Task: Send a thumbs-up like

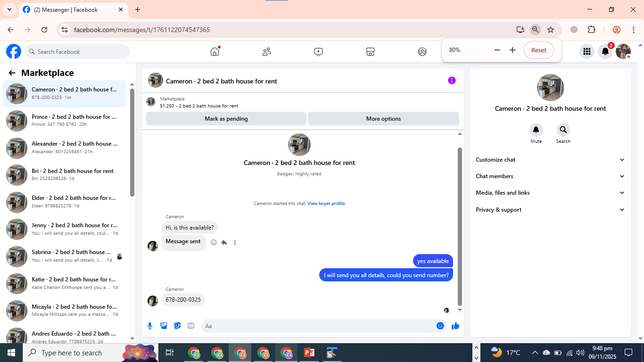Action: [x=455, y=326]
